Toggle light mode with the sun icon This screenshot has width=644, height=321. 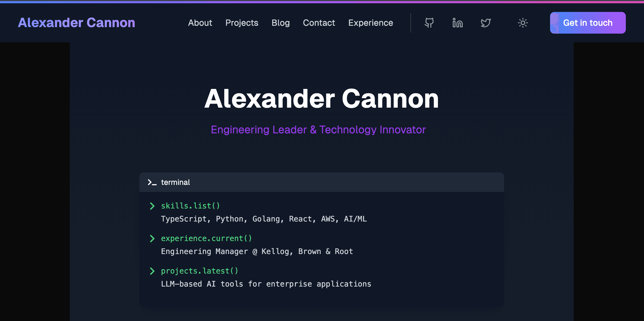tap(523, 23)
